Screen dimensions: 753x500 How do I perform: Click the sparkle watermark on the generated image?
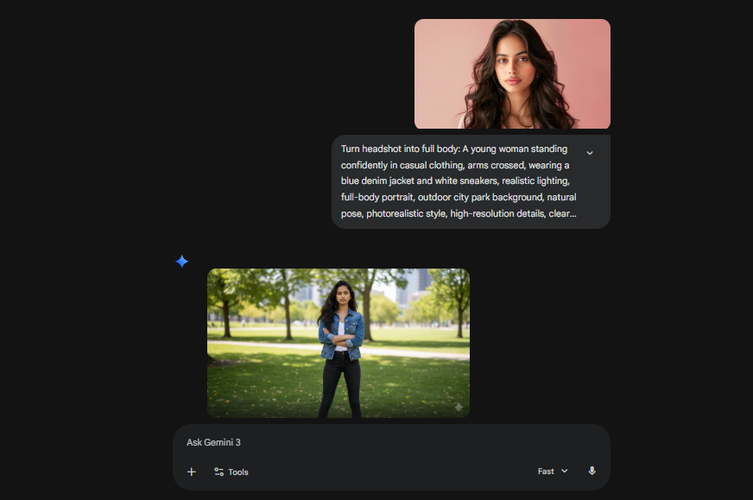(x=458, y=407)
